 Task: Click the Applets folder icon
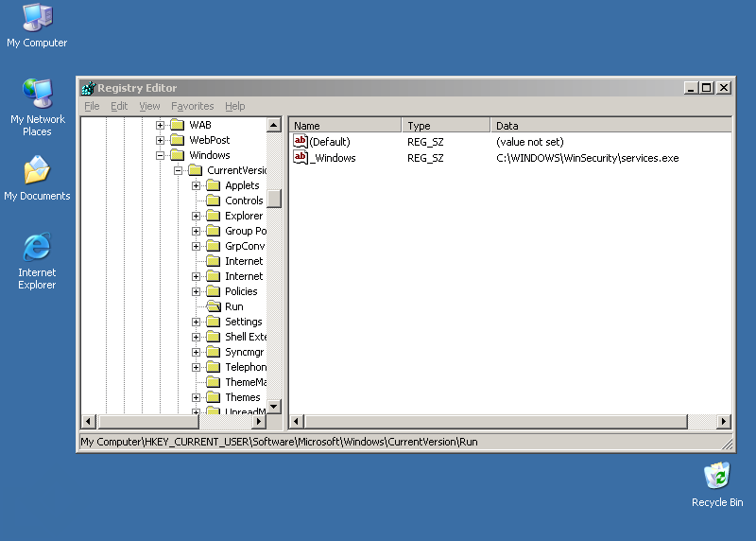coord(214,185)
